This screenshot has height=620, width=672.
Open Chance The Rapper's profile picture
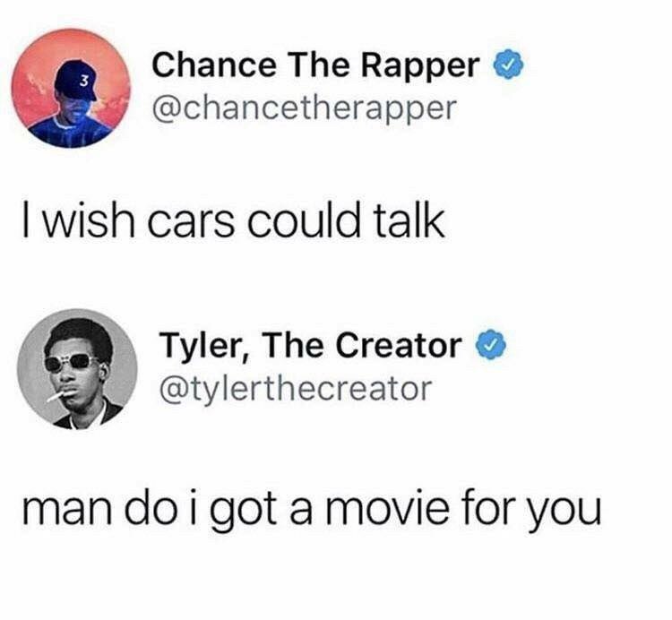point(71,89)
